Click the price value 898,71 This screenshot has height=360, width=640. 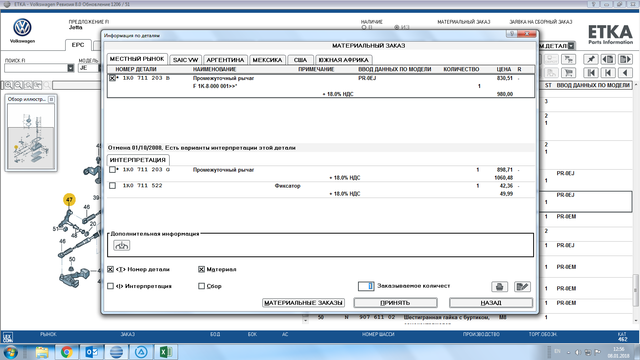tap(505, 169)
